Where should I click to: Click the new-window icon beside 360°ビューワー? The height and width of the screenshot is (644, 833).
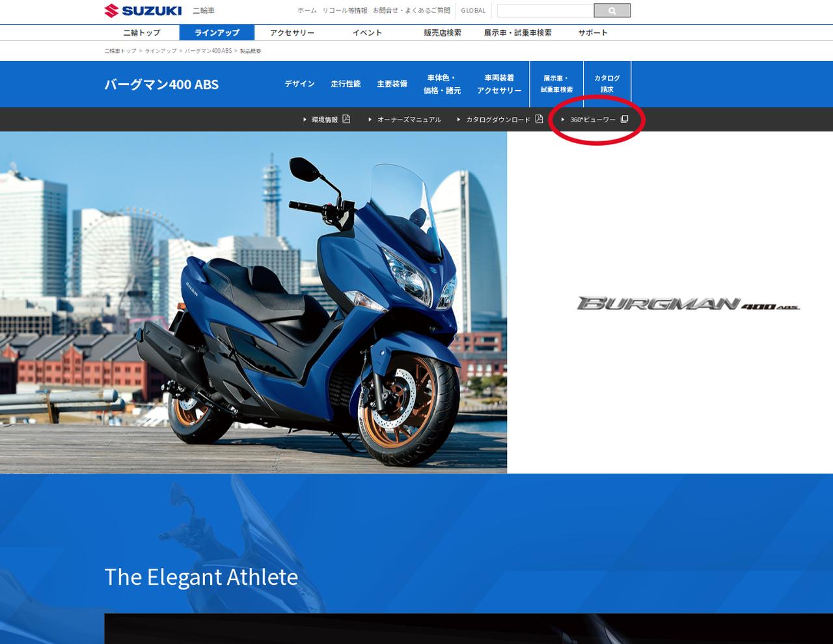tap(624, 119)
